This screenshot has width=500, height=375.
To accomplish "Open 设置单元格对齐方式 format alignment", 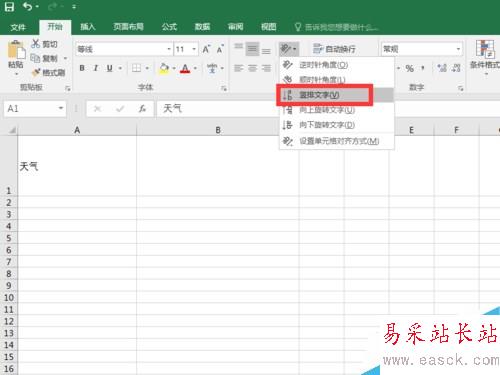I will (x=337, y=141).
